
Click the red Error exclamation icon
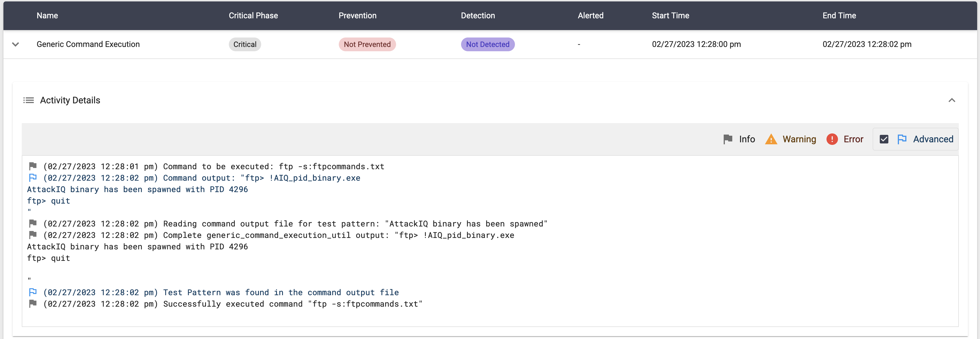(832, 139)
